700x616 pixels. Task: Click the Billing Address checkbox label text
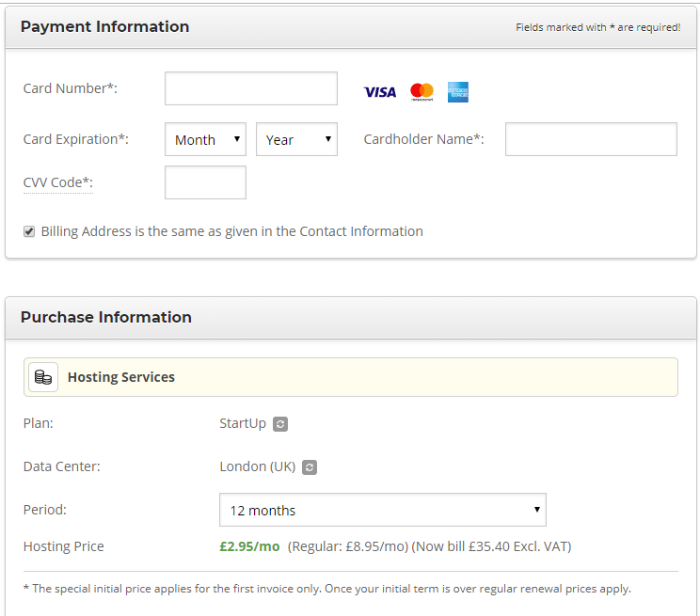click(x=231, y=231)
